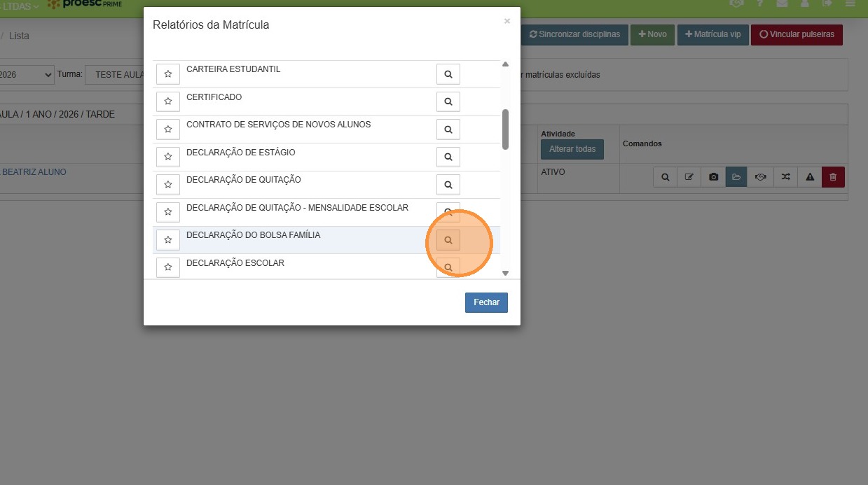Click the logout icon in the top bar

click(827, 3)
